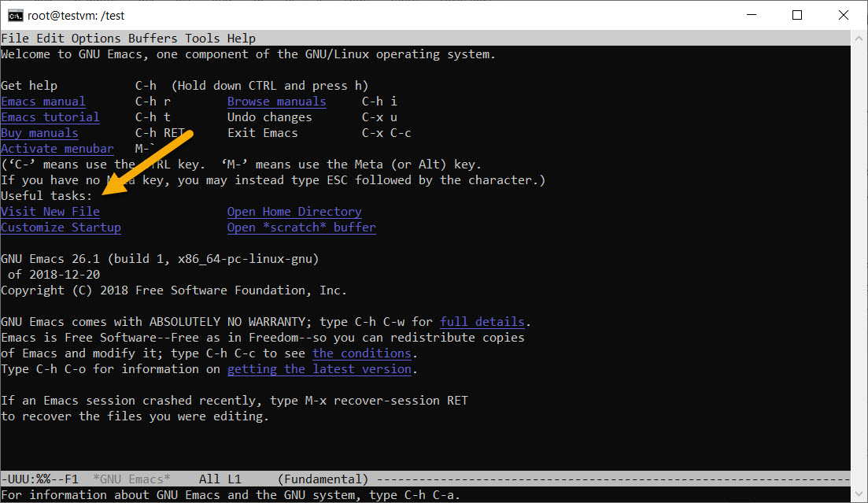Image resolution: width=868 pixels, height=503 pixels.
Task: Click the 'Exit Emacs' text
Action: point(262,133)
